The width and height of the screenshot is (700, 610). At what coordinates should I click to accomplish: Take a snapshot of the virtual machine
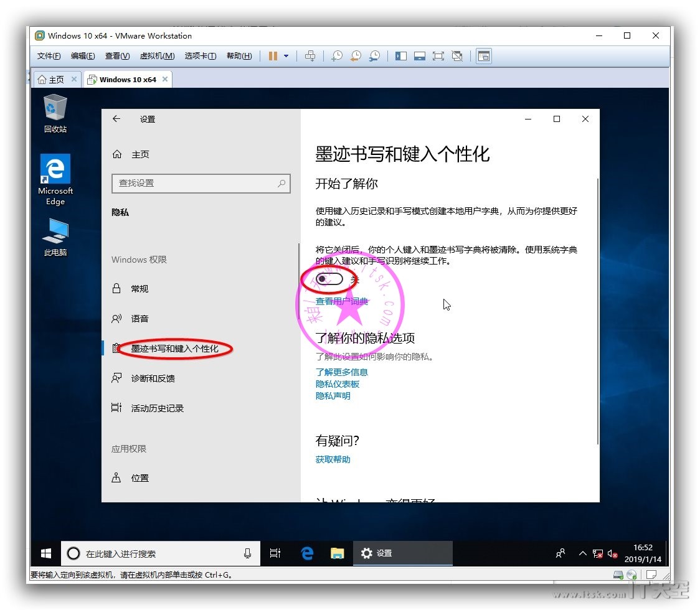click(337, 56)
